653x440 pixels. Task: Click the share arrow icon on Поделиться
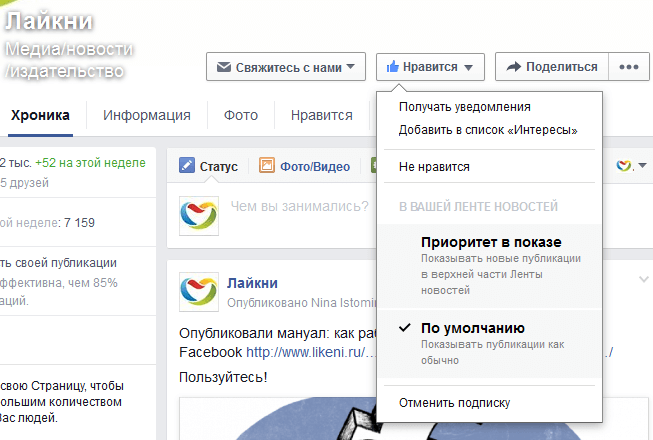click(513, 67)
